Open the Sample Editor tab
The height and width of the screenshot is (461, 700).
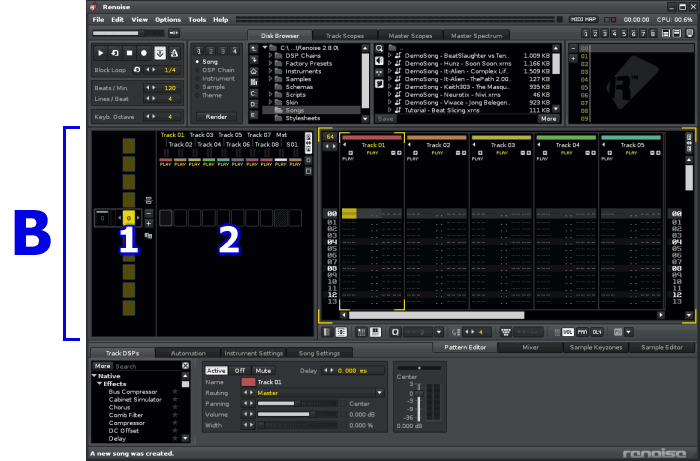point(662,347)
